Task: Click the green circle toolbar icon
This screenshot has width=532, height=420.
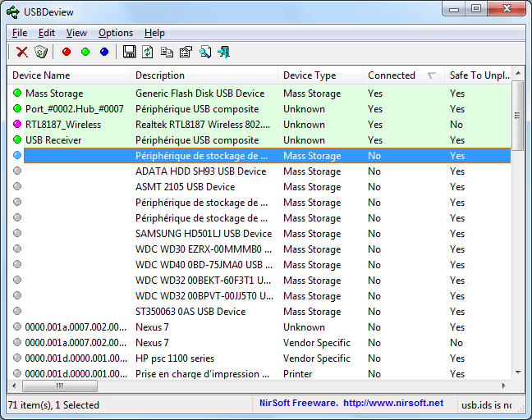Action: pos(85,52)
